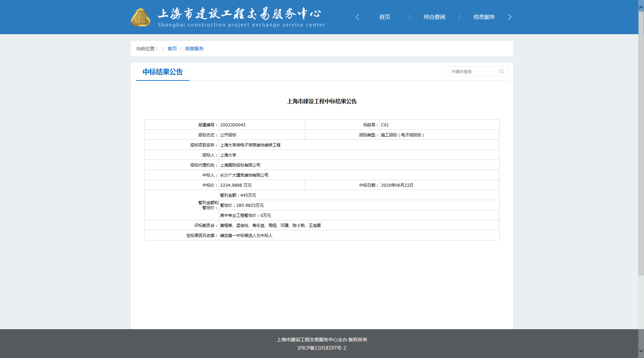Click the date 2020年06月22日
The image size is (644, 358).
(x=397, y=185)
